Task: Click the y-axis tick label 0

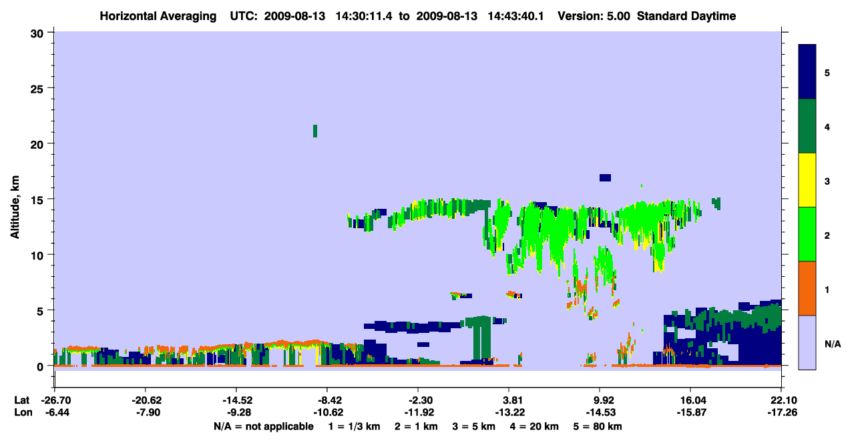Action: click(x=41, y=366)
